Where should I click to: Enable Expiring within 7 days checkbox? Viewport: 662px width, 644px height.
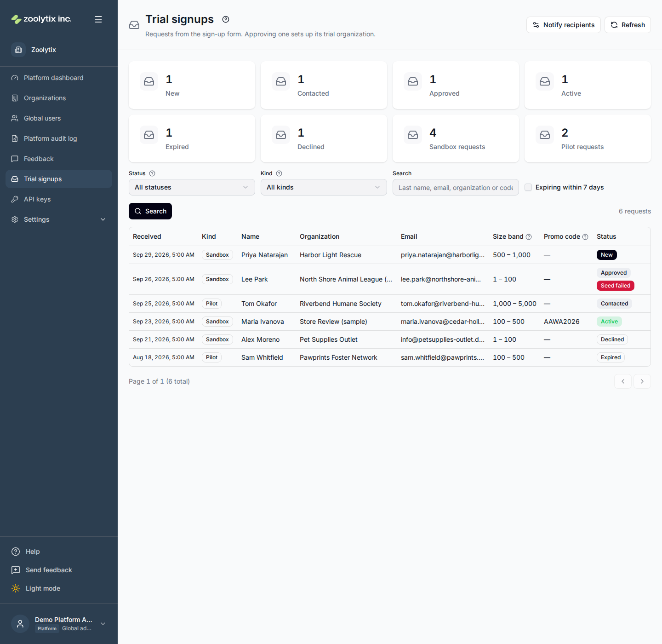pyautogui.click(x=528, y=187)
